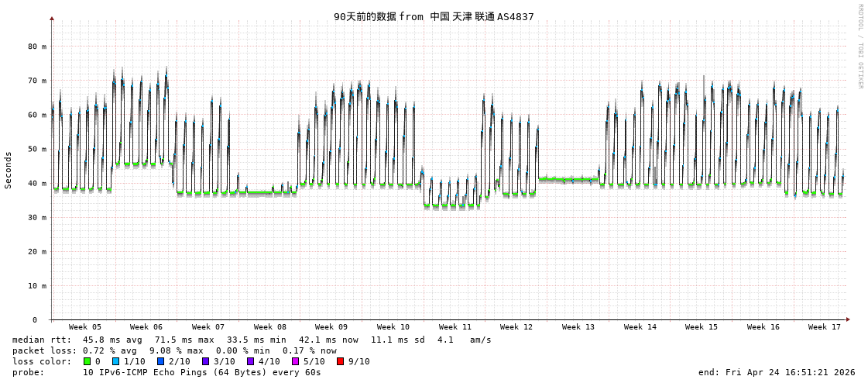Click the RRDTOOL / TOBI OETIKER watermark
The width and height of the screenshot is (868, 383).
tap(859, 47)
